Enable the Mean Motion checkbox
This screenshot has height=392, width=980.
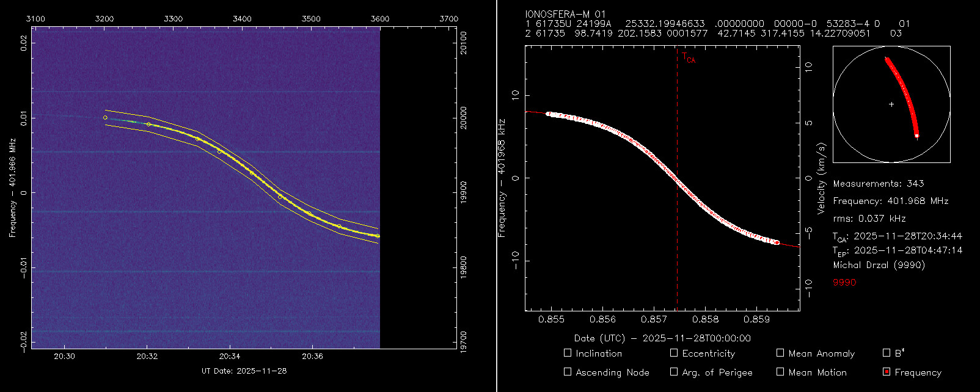click(780, 372)
